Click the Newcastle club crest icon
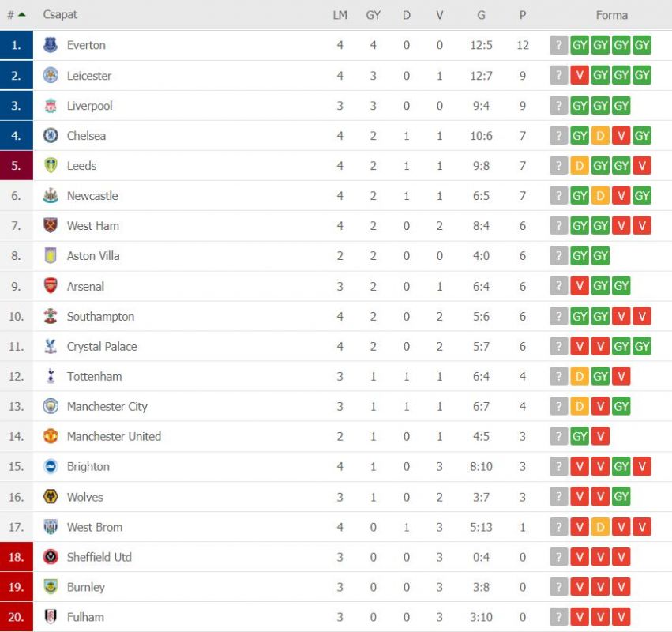Screen dimensions: 672x632 (51, 195)
